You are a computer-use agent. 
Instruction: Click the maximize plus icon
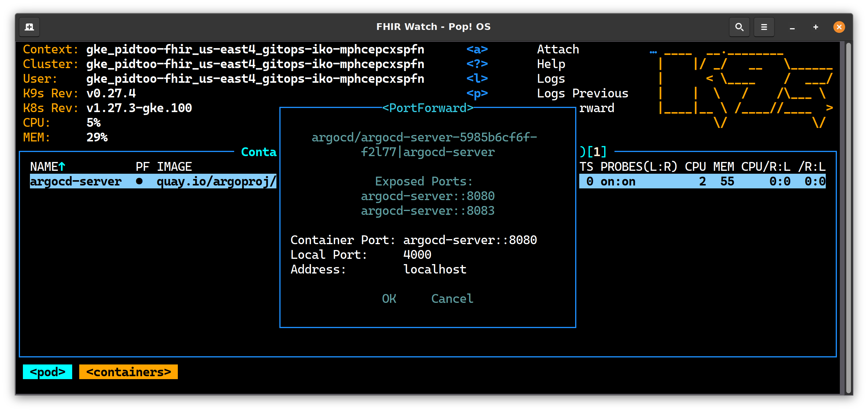[x=815, y=27]
